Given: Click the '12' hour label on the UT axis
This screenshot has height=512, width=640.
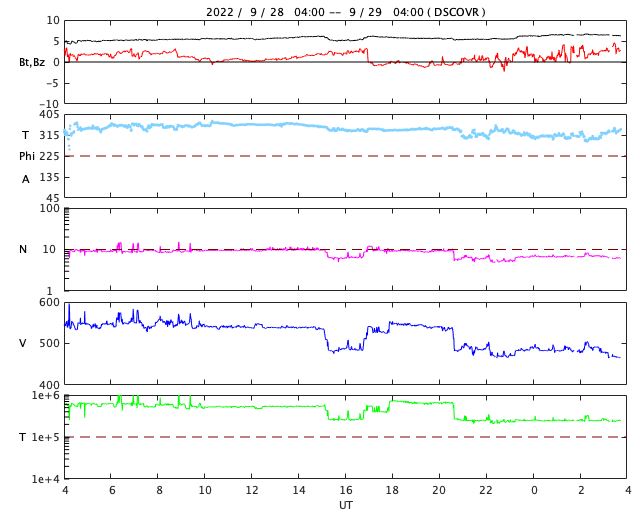Looking at the screenshot, I should pos(251,490).
